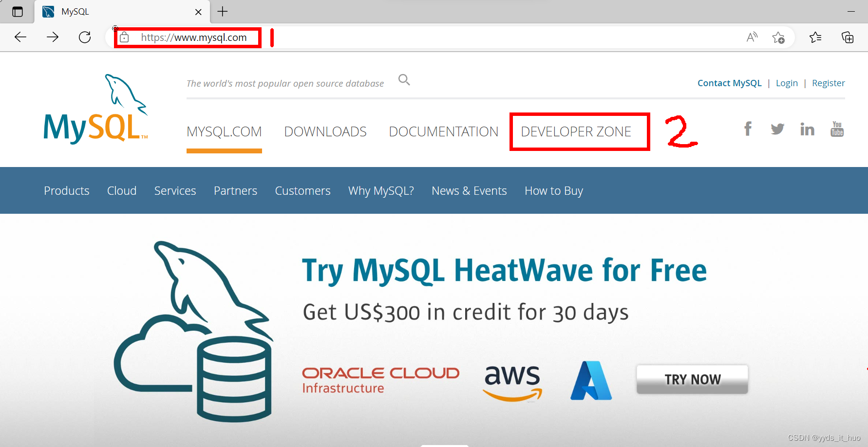
Task: Minimize the browser window
Action: (x=851, y=11)
